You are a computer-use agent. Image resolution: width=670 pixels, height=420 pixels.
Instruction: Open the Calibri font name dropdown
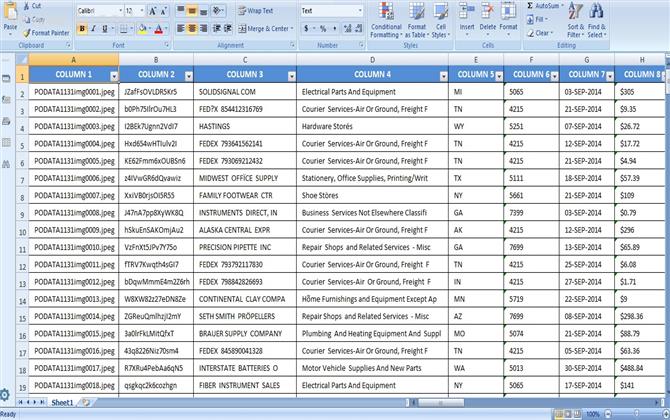click(x=120, y=11)
